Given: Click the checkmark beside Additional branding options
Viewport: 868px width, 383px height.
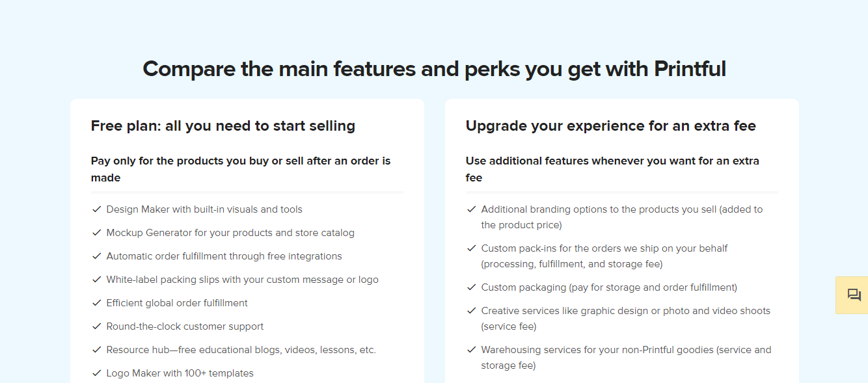Looking at the screenshot, I should (x=470, y=209).
